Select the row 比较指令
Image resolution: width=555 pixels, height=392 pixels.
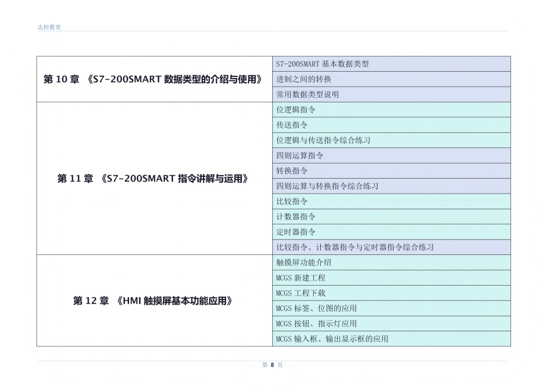(391, 201)
